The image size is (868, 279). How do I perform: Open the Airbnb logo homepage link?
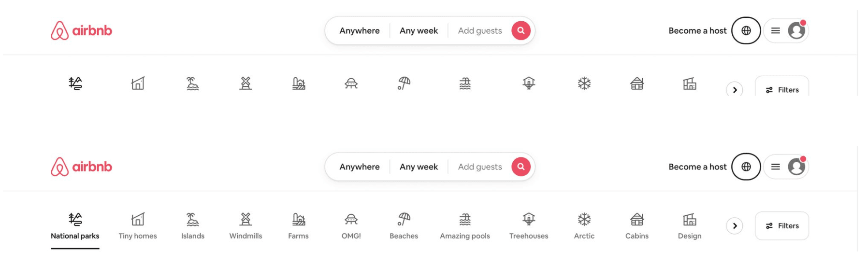click(82, 167)
